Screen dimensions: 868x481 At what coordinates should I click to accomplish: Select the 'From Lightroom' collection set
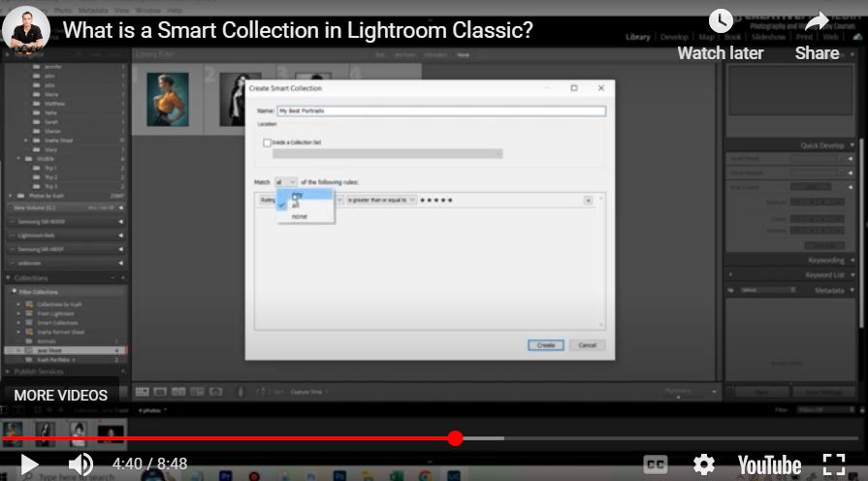pos(55,314)
